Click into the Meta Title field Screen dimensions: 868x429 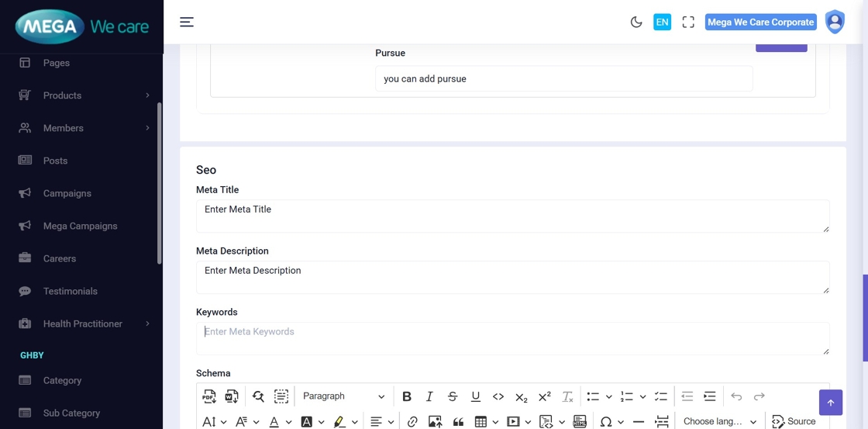(x=511, y=216)
